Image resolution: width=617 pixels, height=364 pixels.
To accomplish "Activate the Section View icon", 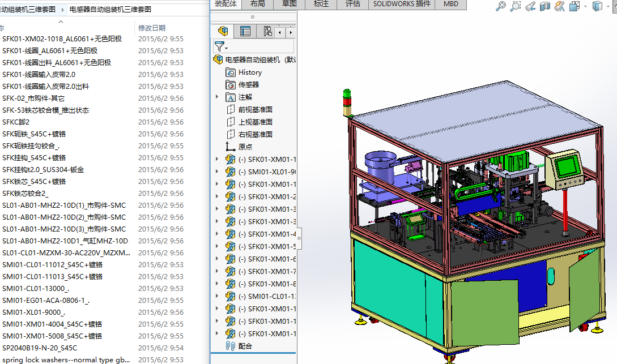I will pos(544,6).
